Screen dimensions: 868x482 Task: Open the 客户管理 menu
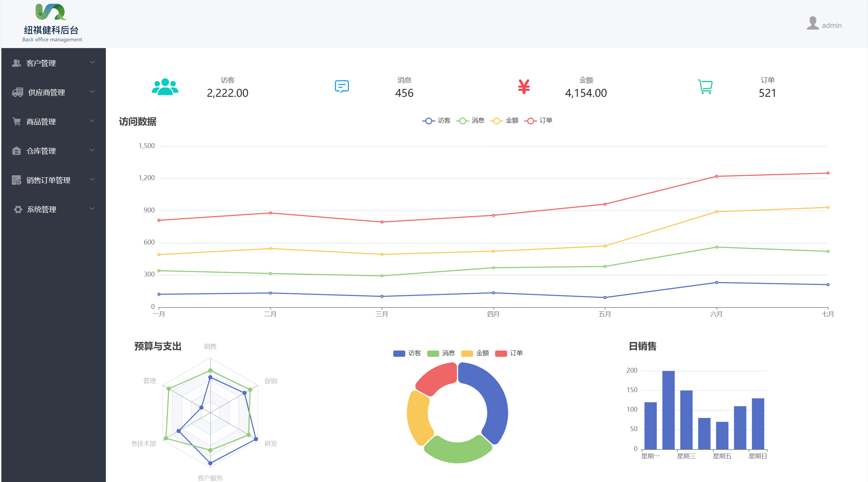[x=54, y=63]
